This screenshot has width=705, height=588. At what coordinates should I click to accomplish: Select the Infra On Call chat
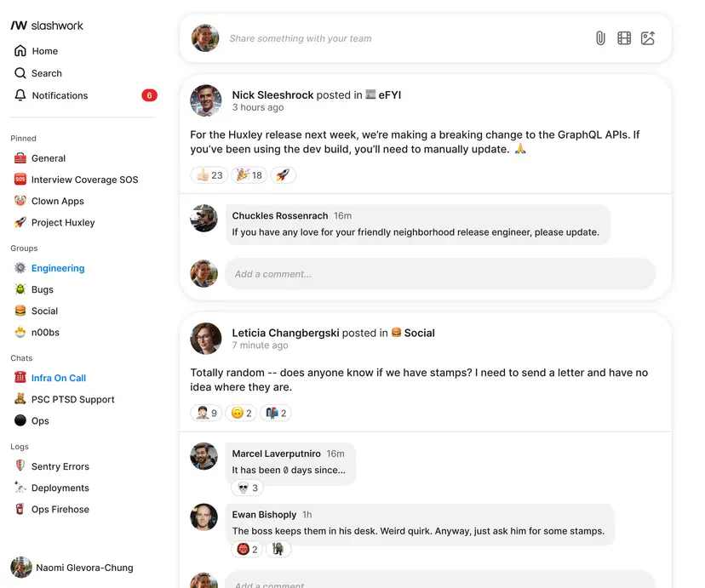(x=58, y=378)
